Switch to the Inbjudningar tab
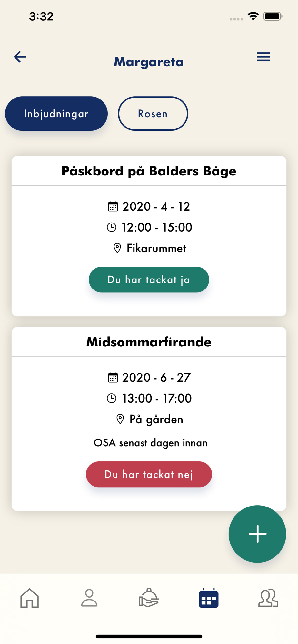Image resolution: width=298 pixels, height=644 pixels. tap(56, 114)
